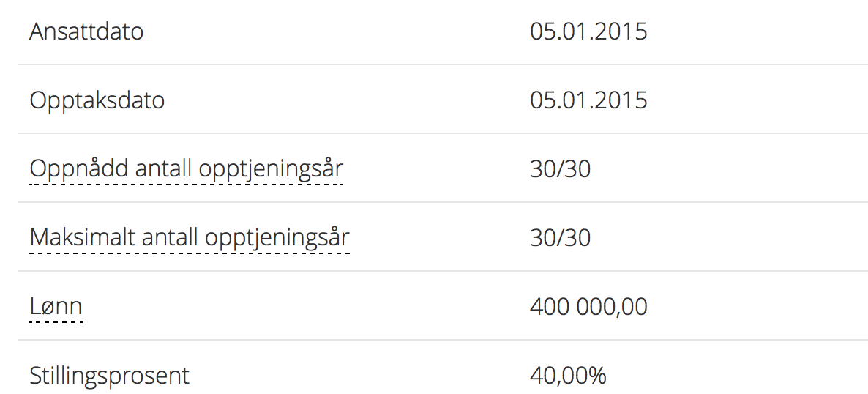
Task: Select the Ansattdato value 05.01.2015
Action: click(588, 31)
